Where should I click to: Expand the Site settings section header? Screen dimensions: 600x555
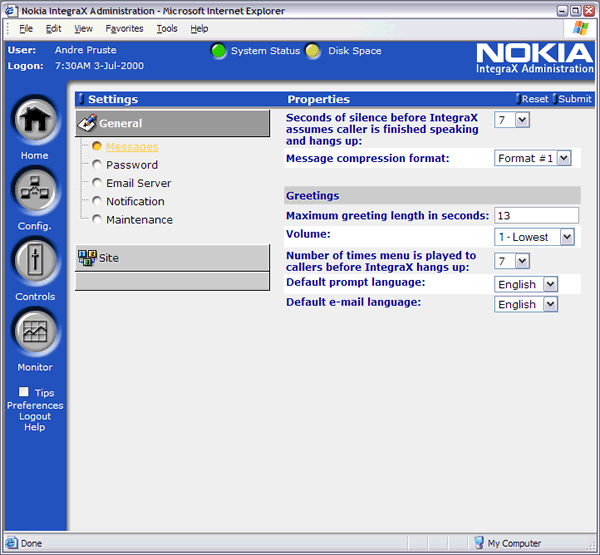click(x=172, y=258)
